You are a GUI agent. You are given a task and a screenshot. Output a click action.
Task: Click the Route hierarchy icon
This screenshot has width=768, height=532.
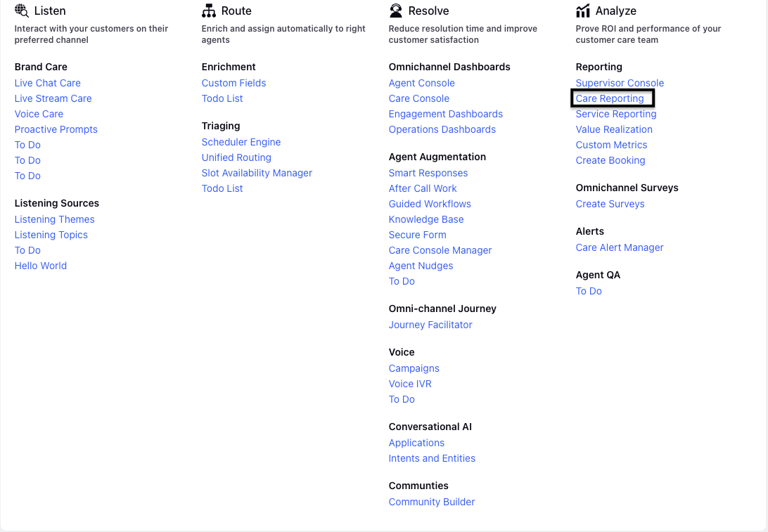pos(209,11)
